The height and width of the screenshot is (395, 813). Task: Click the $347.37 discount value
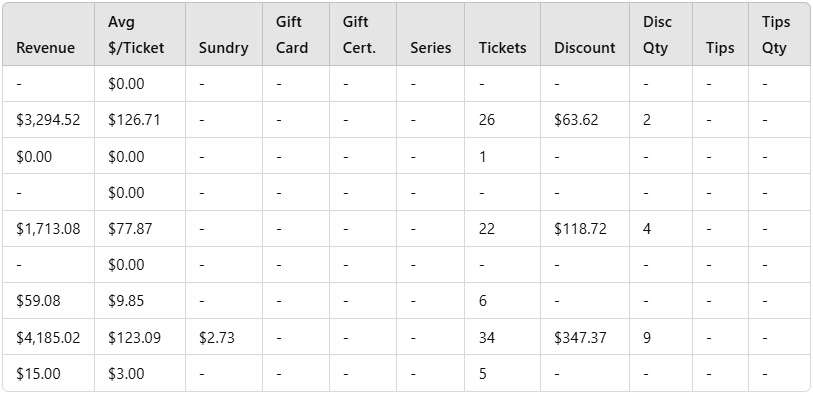pos(580,337)
